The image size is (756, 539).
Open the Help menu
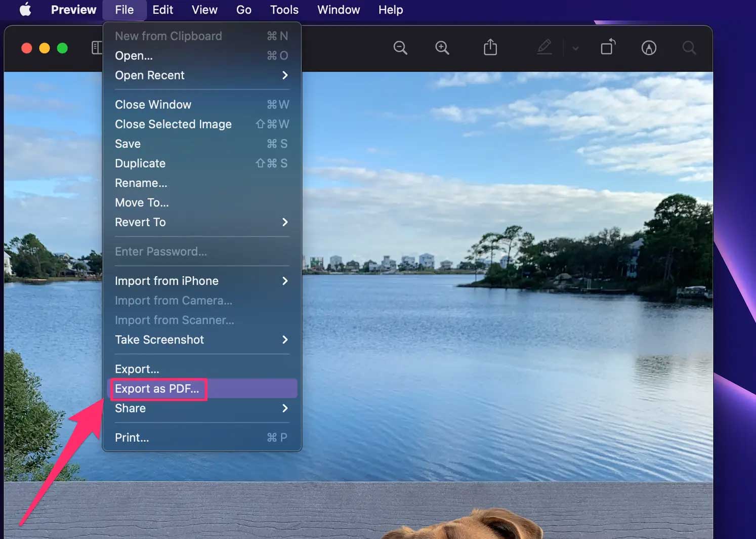pos(391,10)
